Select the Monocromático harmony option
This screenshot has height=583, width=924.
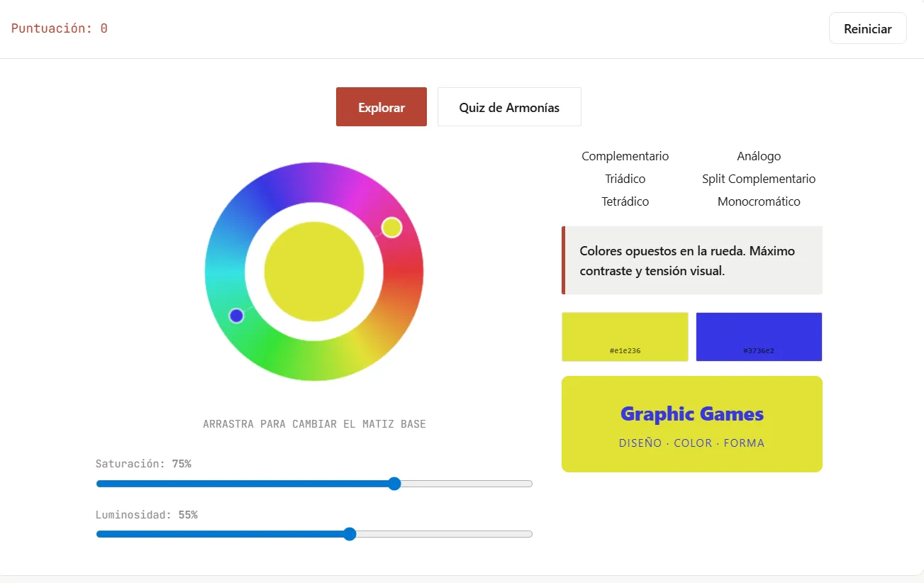758,201
